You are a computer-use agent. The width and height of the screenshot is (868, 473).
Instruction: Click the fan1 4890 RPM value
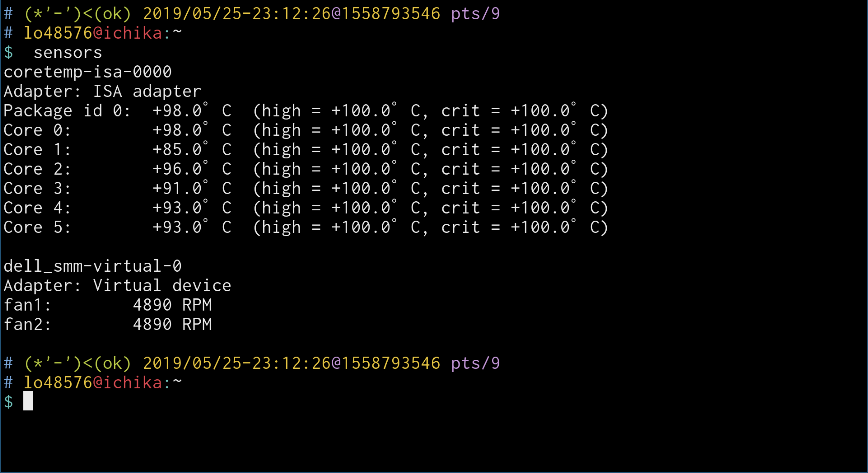pos(172,305)
